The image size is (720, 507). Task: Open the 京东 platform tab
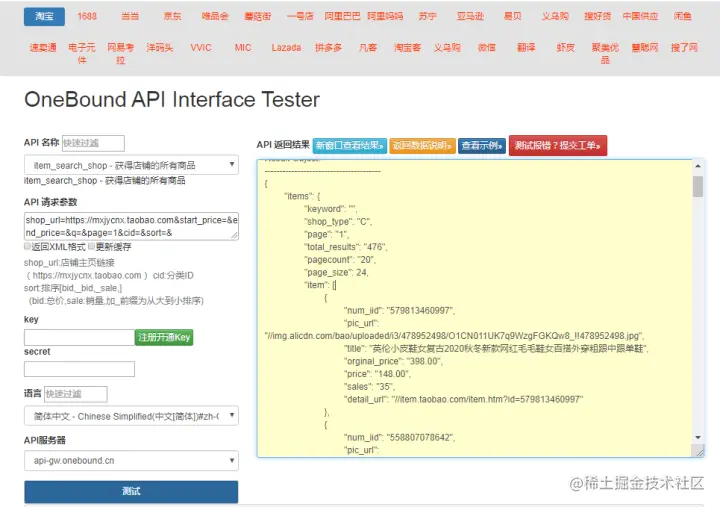pyautogui.click(x=172, y=17)
